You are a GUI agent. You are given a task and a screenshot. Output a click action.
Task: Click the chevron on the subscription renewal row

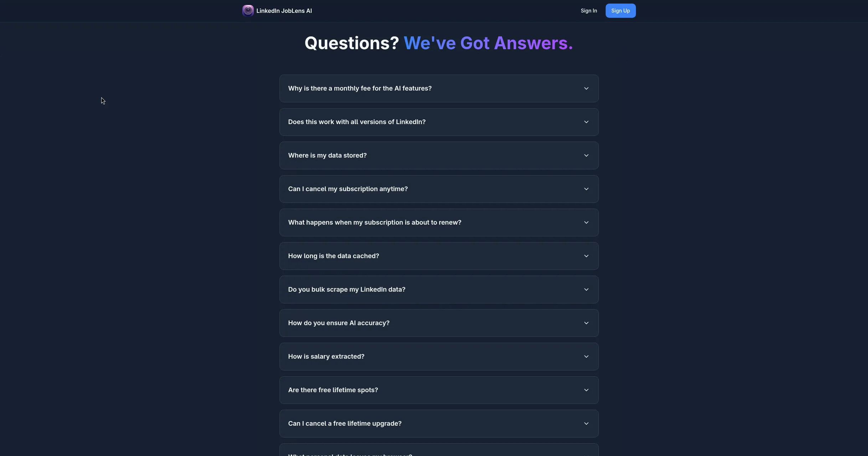[586, 222]
